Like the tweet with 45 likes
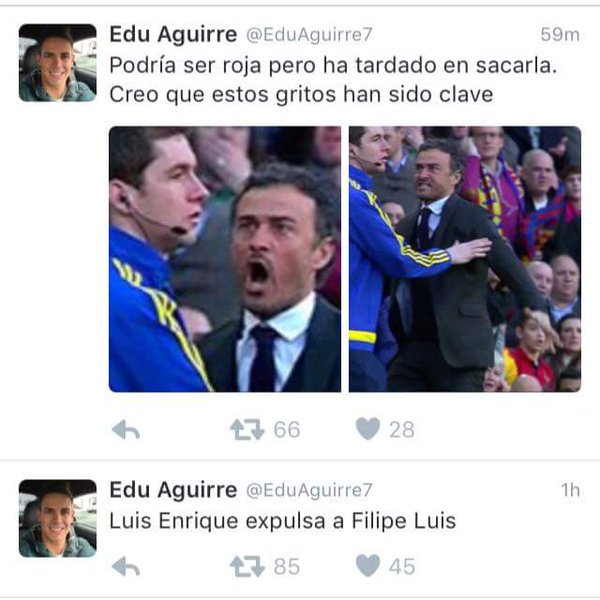 coord(368,566)
